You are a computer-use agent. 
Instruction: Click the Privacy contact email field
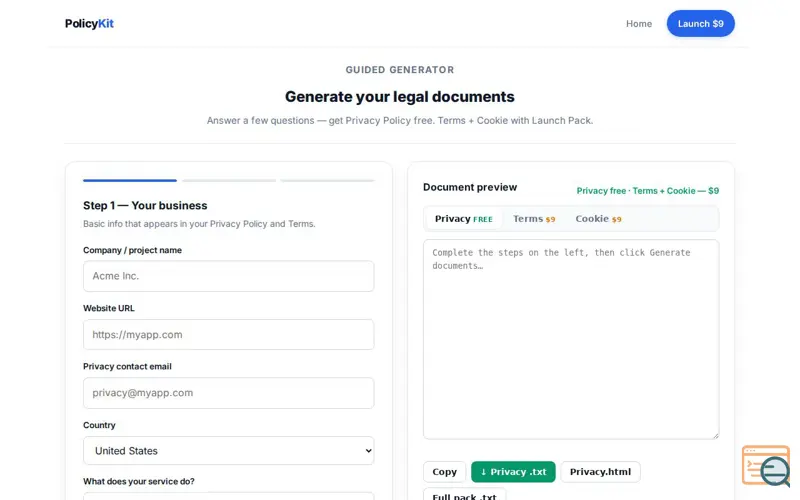(229, 393)
